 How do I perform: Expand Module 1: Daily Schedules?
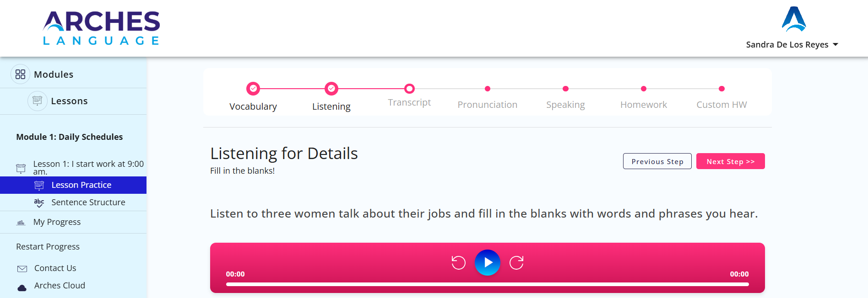(x=70, y=137)
